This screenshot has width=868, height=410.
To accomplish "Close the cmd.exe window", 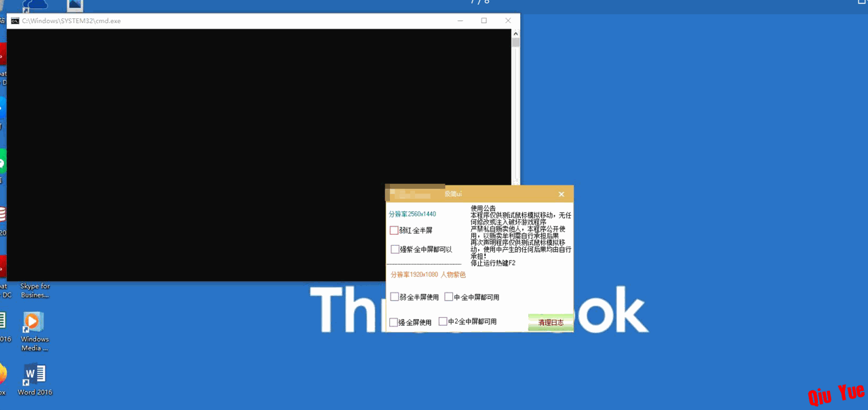I will pos(509,21).
